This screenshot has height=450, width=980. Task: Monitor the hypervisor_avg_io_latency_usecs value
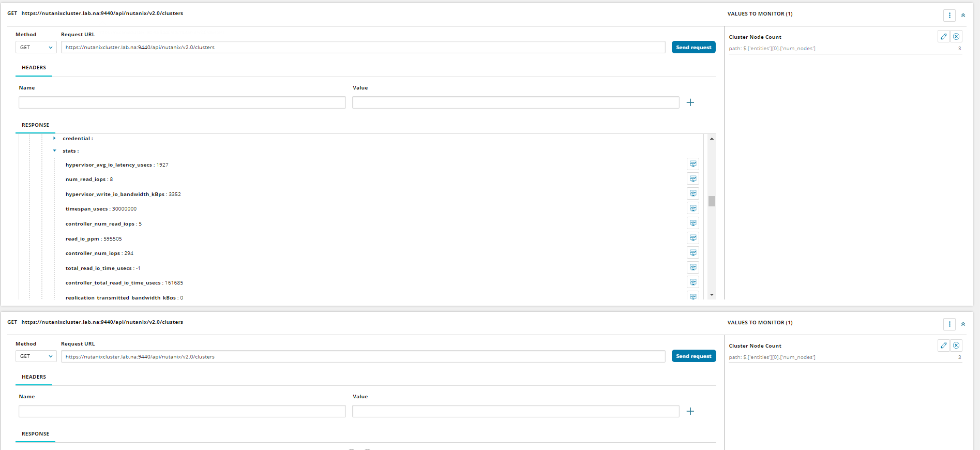[x=693, y=164]
